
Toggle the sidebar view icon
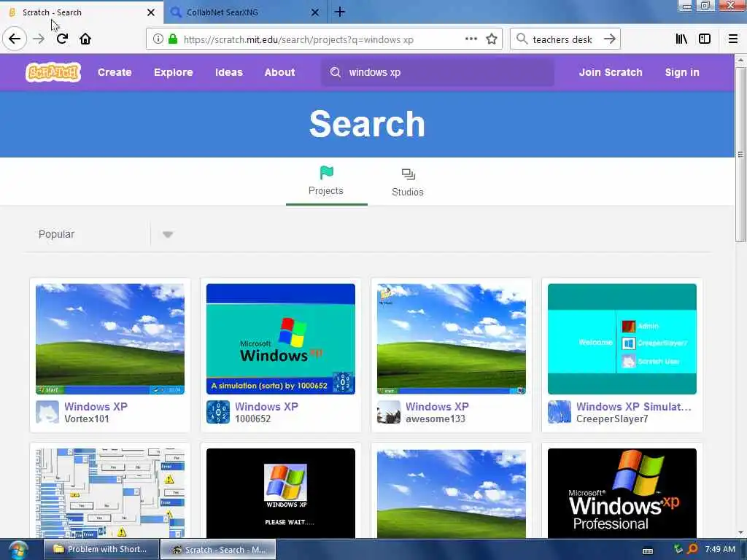[705, 39]
